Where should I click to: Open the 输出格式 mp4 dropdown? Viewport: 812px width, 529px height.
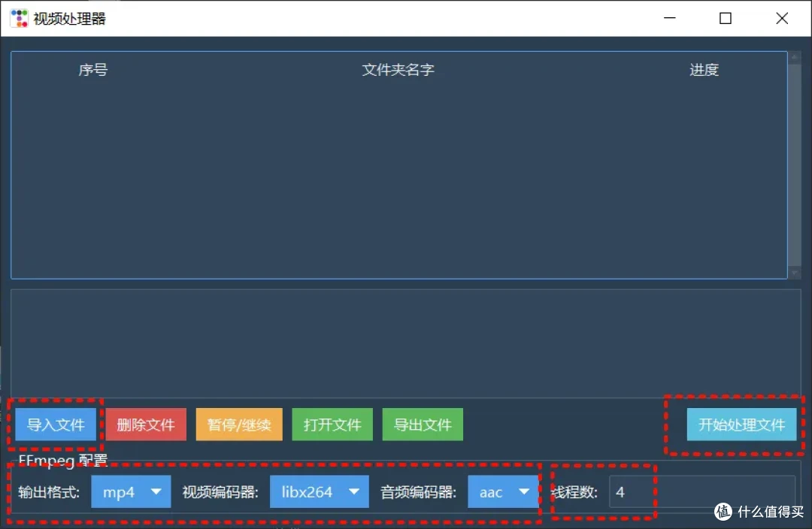(131, 491)
